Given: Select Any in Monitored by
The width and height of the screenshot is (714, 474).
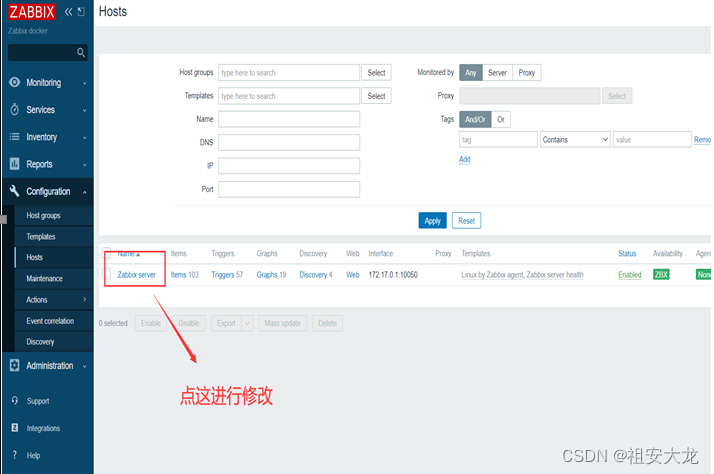Looking at the screenshot, I should click(x=471, y=73).
